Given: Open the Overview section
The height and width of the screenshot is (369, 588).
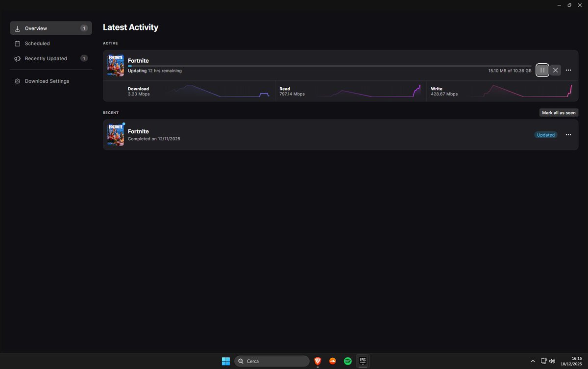Looking at the screenshot, I should pyautogui.click(x=51, y=28).
